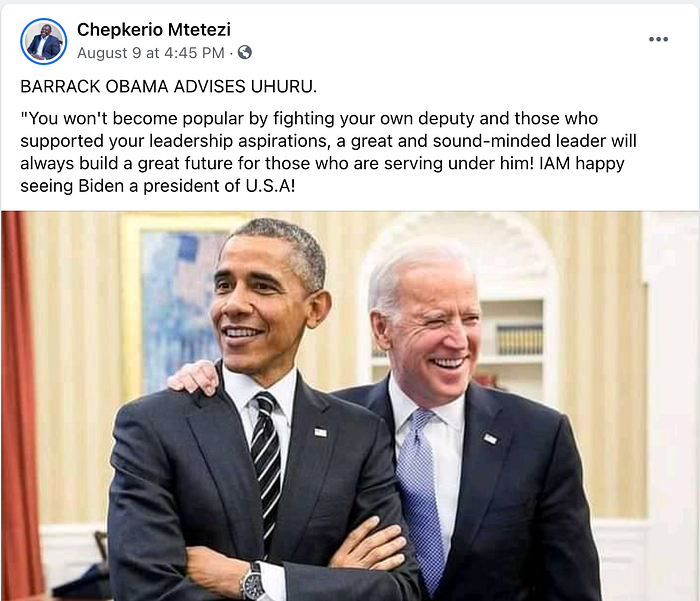Open Chepkerio Mtetezi's profile picture avatar
This screenshot has width=700, height=601.
tap(43, 42)
